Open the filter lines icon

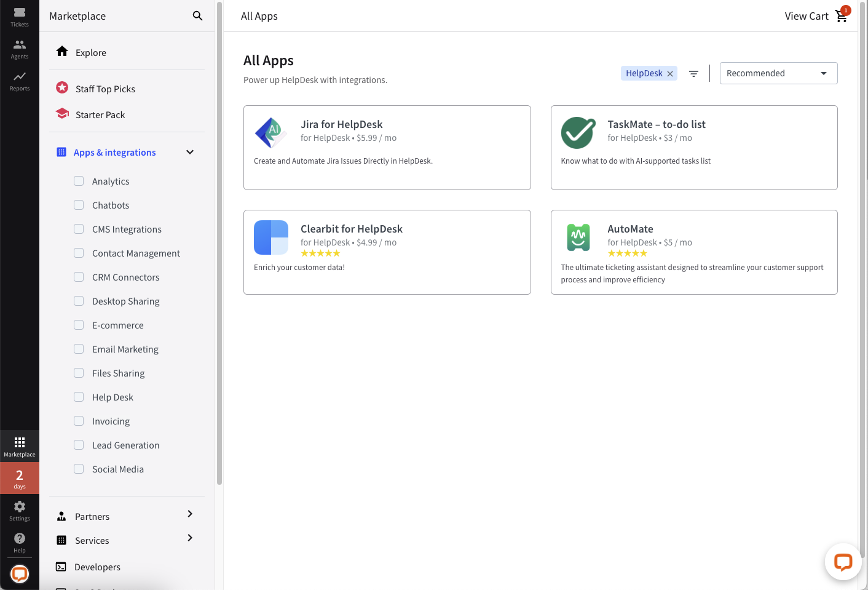click(693, 73)
